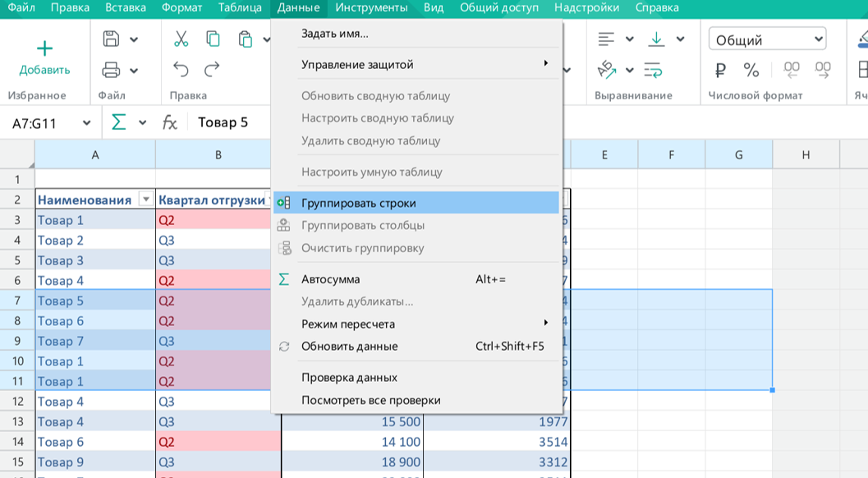
Task: Open the Таблица menu
Action: pos(240,7)
